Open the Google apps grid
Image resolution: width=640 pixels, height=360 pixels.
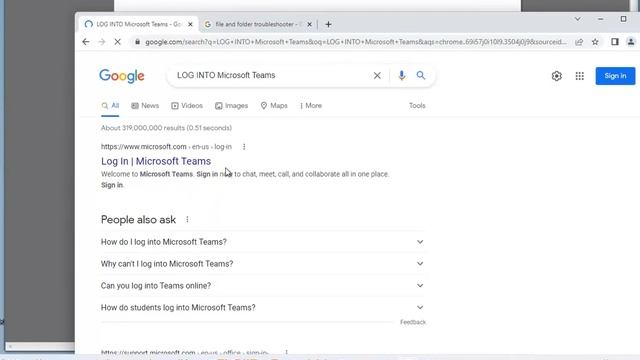(x=580, y=76)
